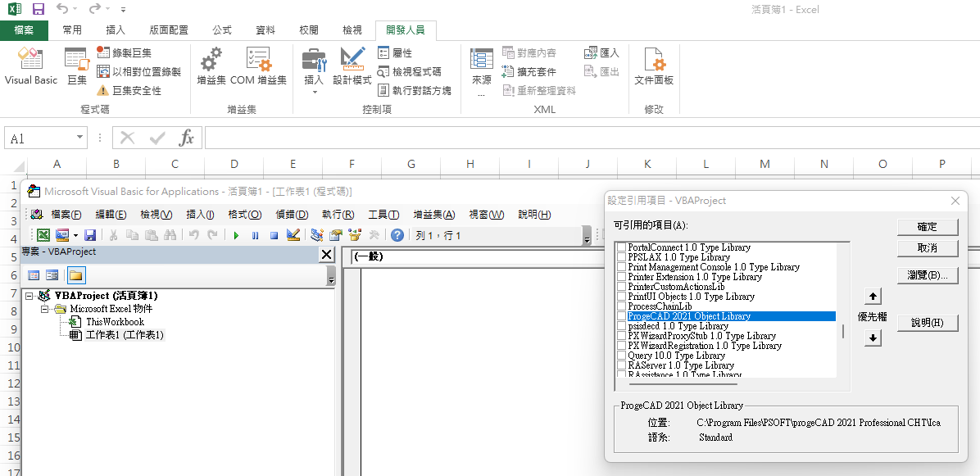Save workbook via Quick Access toolbar
Image resolution: width=980 pixels, height=476 pixels.
click(x=39, y=9)
